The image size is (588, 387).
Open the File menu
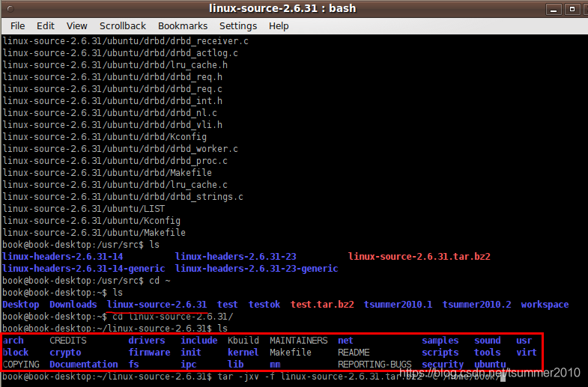click(18, 26)
